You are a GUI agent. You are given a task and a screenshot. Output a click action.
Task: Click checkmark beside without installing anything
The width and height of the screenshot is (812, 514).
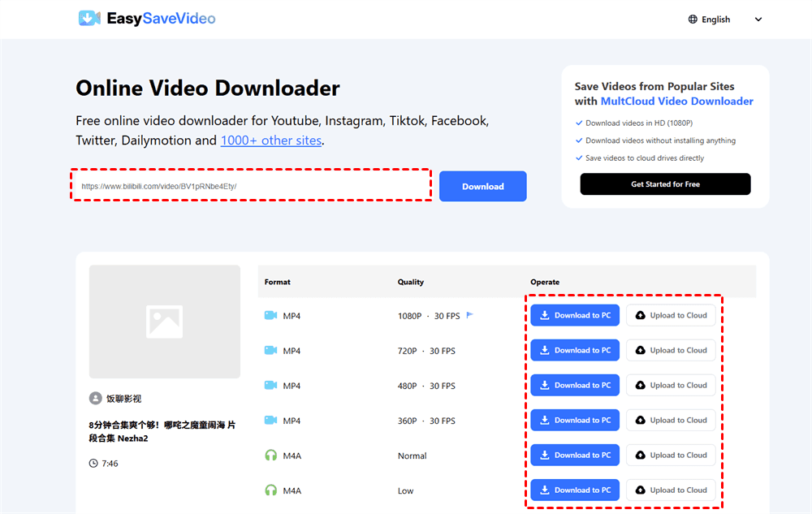[579, 140]
